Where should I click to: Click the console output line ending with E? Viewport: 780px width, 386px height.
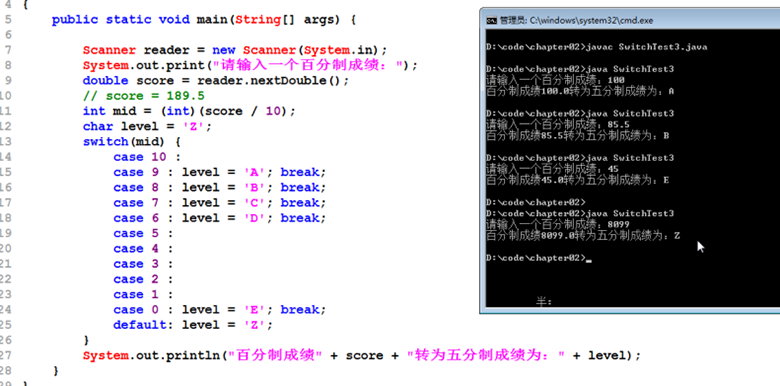[x=578, y=180]
